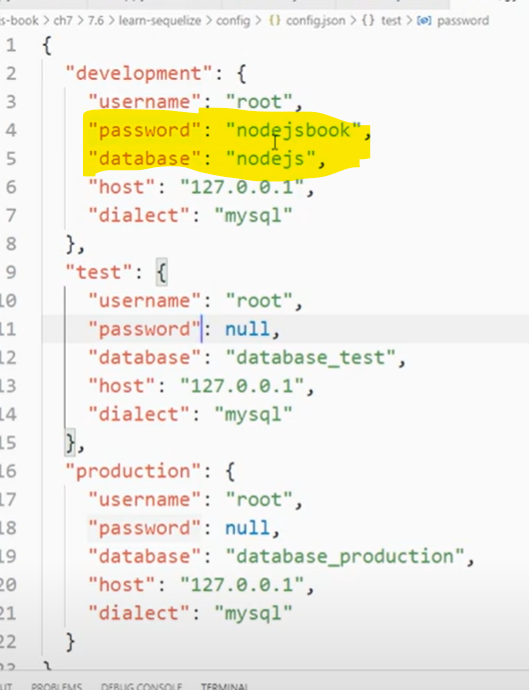Open the learn-sequelize breadcrumb dropdown
The height and width of the screenshot is (690, 529).
pyautogui.click(x=160, y=21)
